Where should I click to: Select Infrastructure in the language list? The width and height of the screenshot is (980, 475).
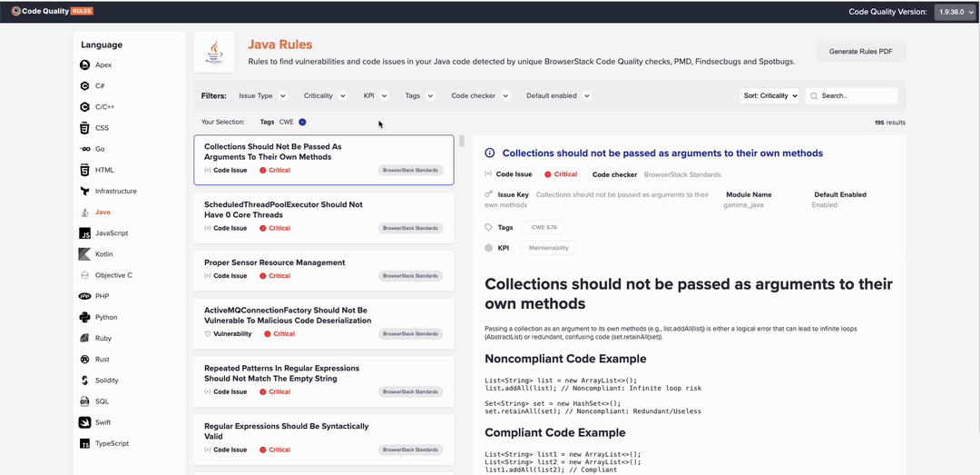[115, 191]
